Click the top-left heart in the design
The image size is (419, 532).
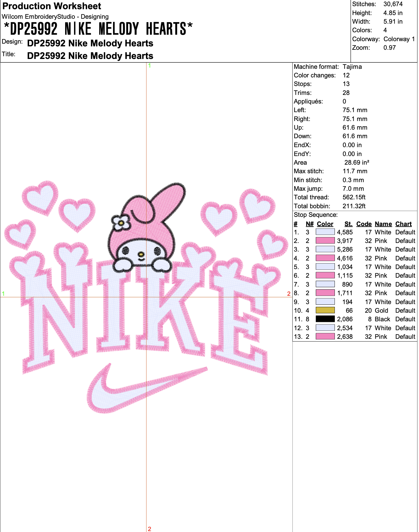point(40,197)
